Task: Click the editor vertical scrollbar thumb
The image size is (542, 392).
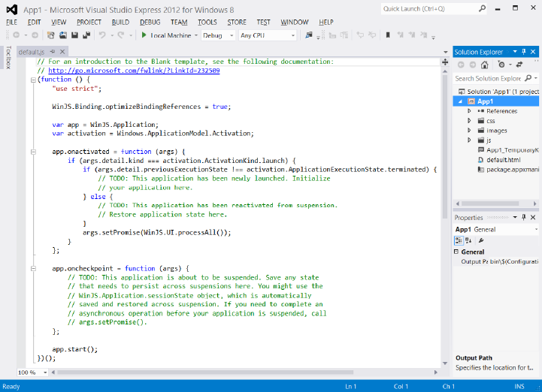Action: [445, 146]
